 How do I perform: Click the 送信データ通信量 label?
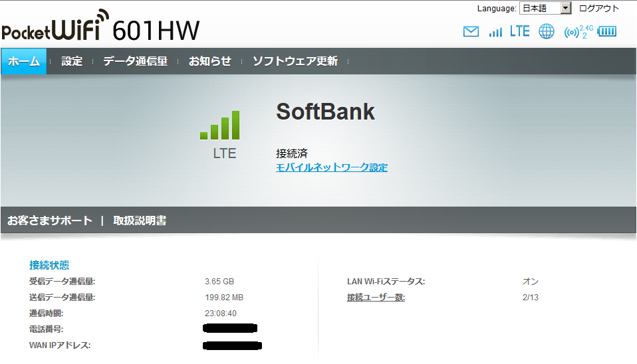point(62,298)
